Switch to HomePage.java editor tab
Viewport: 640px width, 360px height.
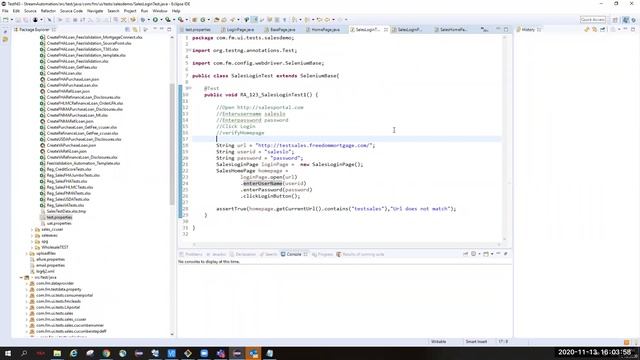(324, 30)
